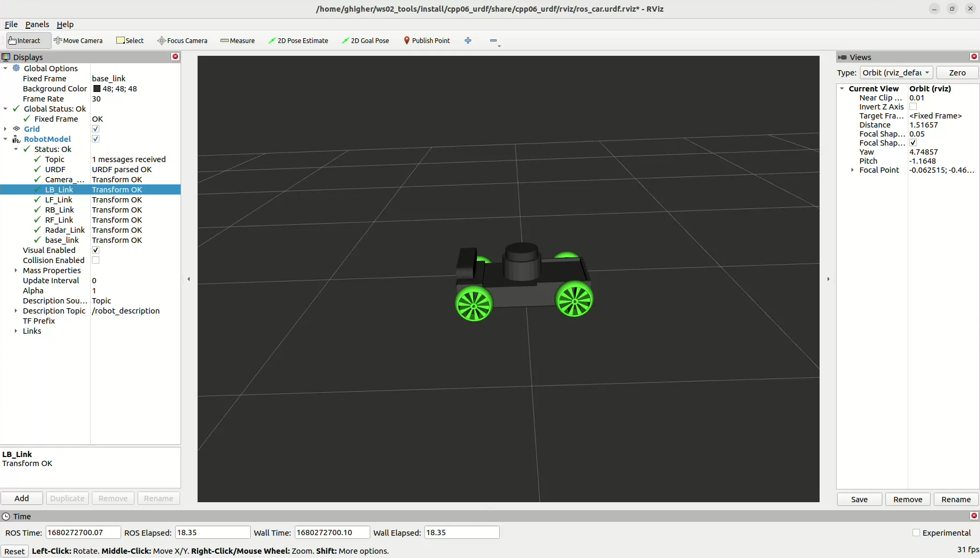
Task: Click the Add display button
Action: pos(22,498)
